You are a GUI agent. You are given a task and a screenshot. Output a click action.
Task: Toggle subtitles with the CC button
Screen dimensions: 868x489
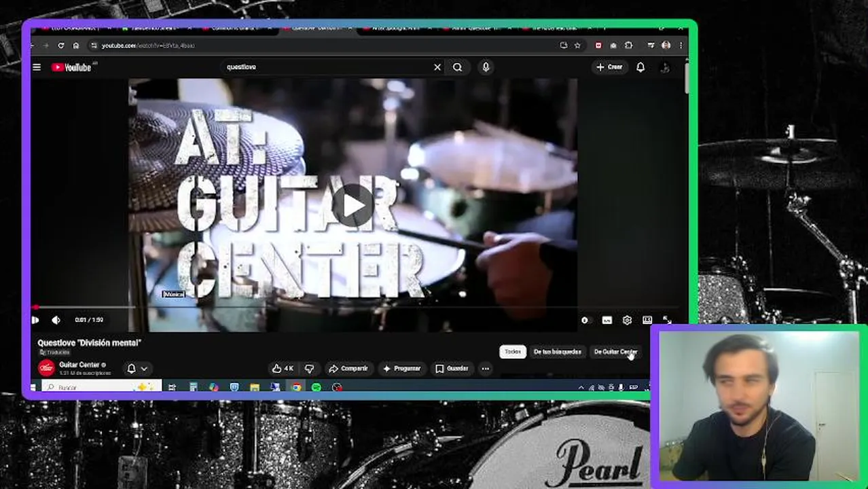607,320
